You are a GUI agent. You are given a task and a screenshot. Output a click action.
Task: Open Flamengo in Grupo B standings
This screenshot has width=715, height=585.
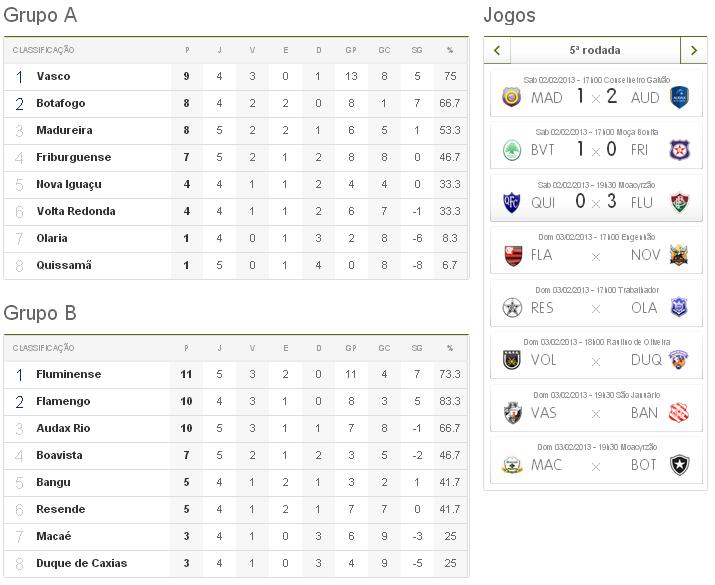[x=63, y=401]
